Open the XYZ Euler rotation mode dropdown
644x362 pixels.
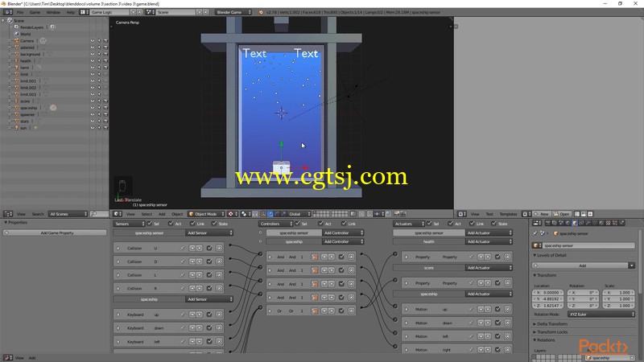[601, 314]
